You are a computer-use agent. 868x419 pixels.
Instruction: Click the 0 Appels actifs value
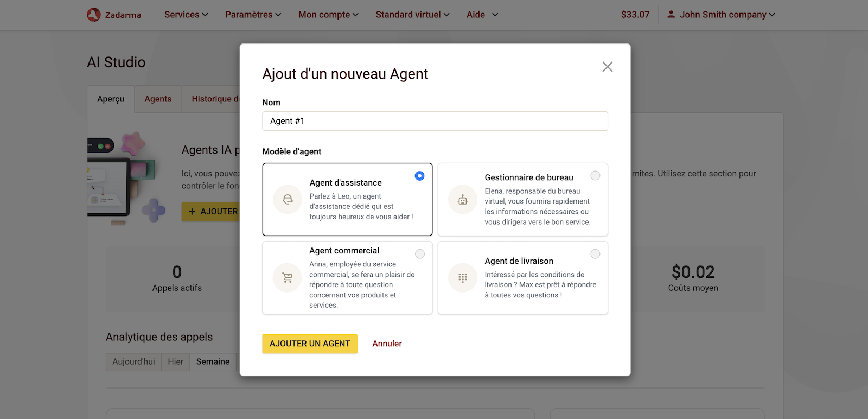coord(177,272)
